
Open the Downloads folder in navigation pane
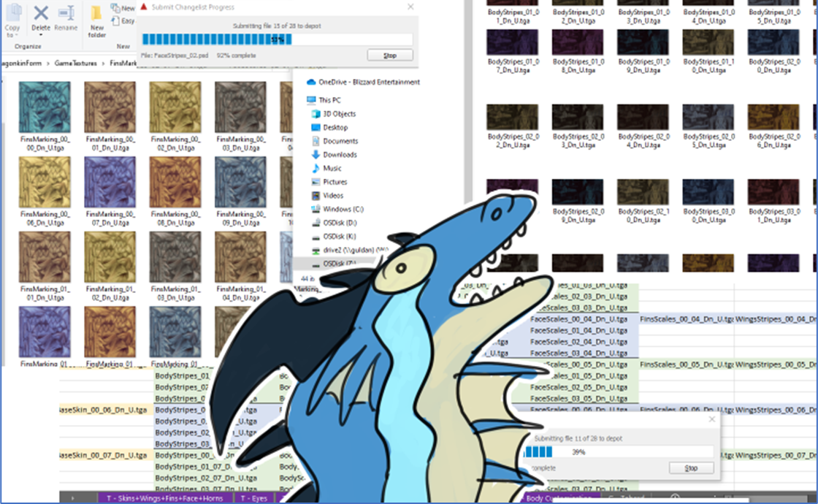340,155
